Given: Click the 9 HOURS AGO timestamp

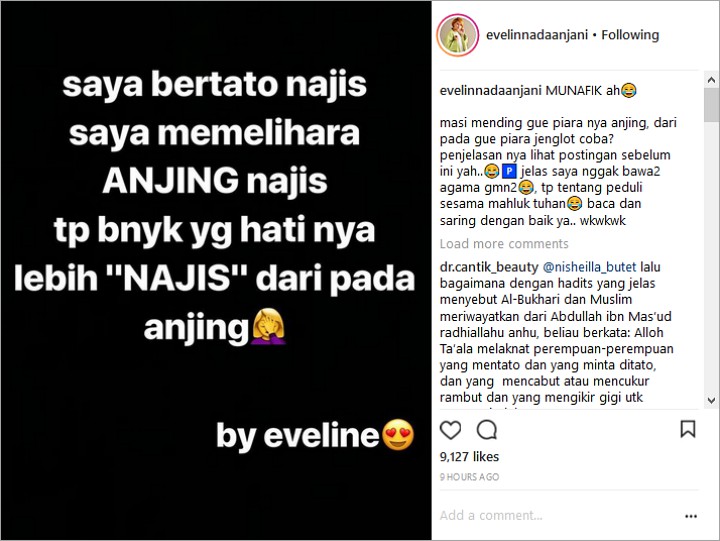Looking at the screenshot, I should (x=469, y=477).
